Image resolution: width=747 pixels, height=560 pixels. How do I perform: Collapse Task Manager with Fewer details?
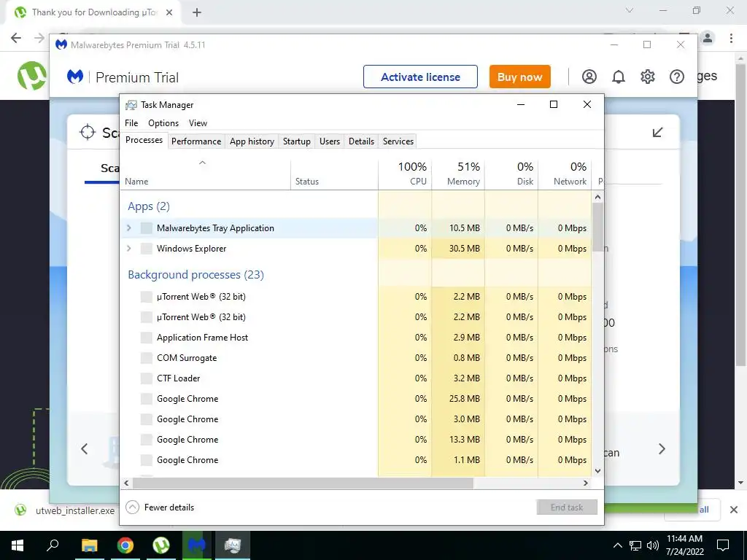pyautogui.click(x=160, y=507)
